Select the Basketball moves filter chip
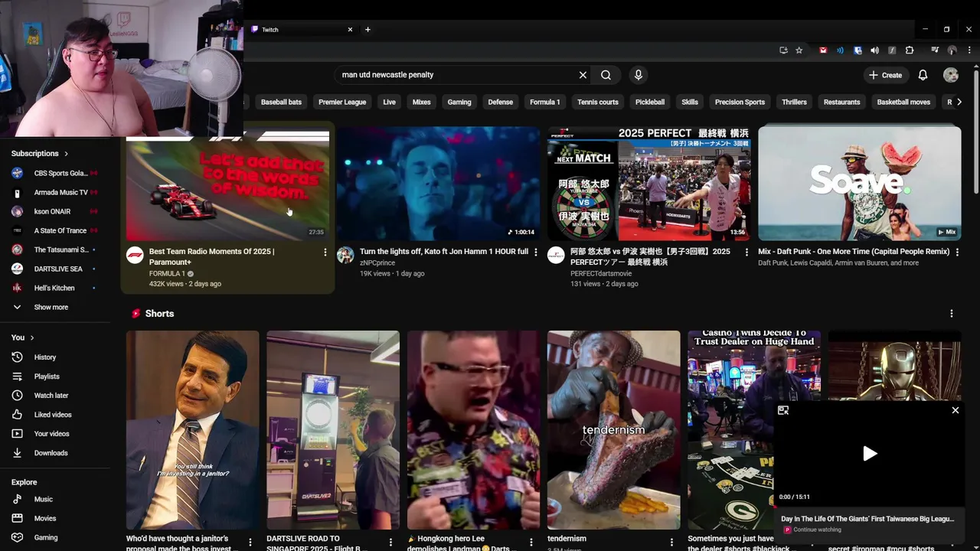Screen dimensions: 980x551 tap(903, 102)
